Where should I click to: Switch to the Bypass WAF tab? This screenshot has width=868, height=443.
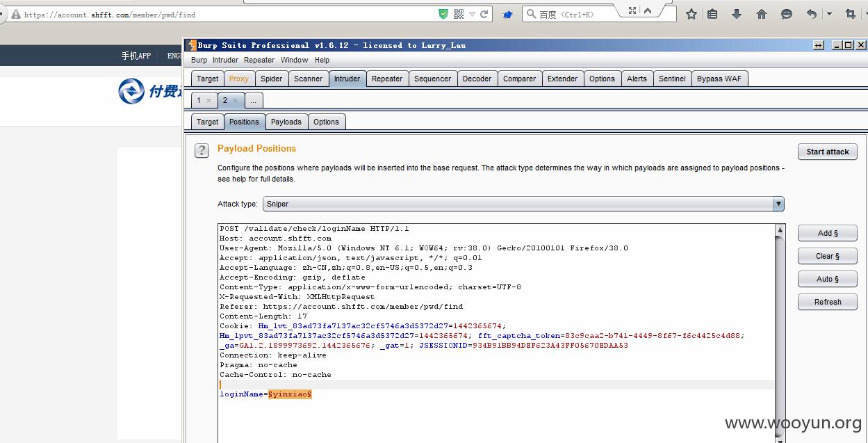719,79
